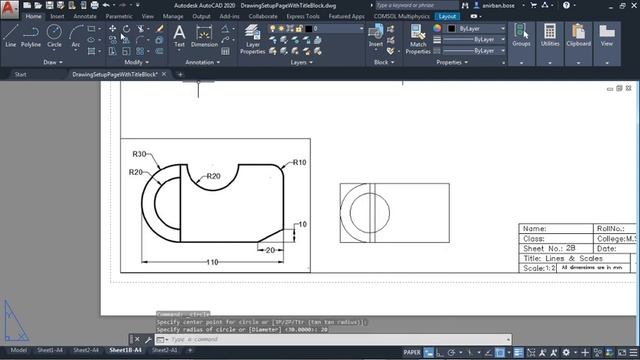Expand the Block panel
640x360 pixels.
pyautogui.click(x=384, y=62)
